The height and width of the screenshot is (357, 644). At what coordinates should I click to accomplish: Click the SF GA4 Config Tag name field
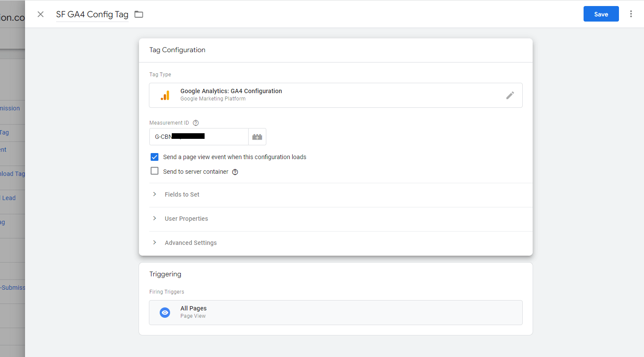[x=92, y=14]
